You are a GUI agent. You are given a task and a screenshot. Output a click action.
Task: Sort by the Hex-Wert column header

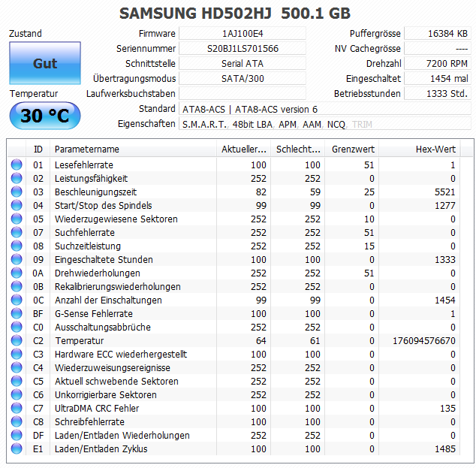pyautogui.click(x=419, y=149)
